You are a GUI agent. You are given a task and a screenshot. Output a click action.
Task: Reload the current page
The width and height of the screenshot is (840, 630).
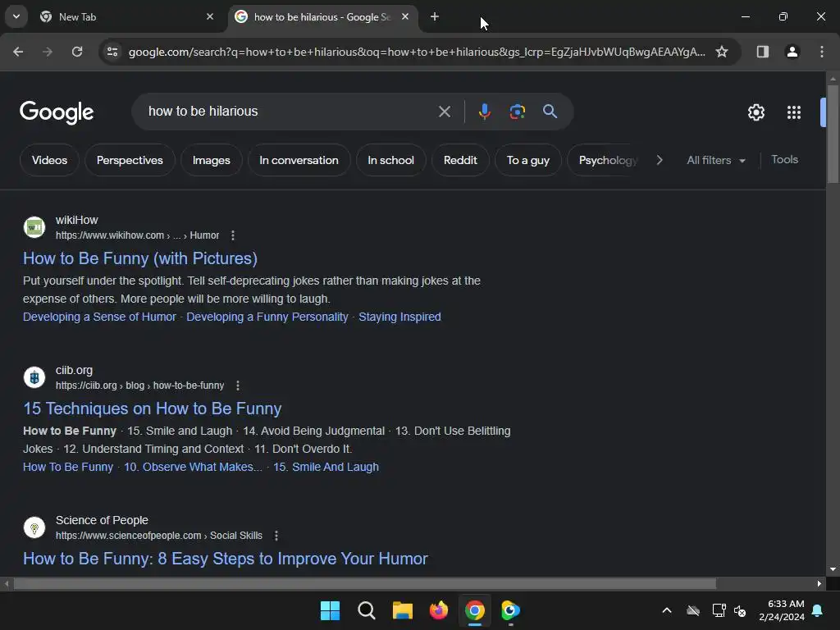coord(77,52)
